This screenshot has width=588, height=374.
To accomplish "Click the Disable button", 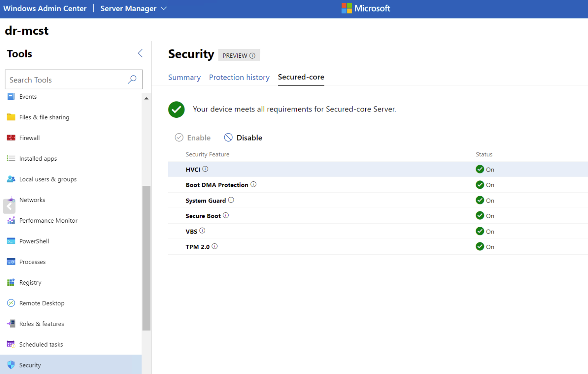I will [243, 138].
